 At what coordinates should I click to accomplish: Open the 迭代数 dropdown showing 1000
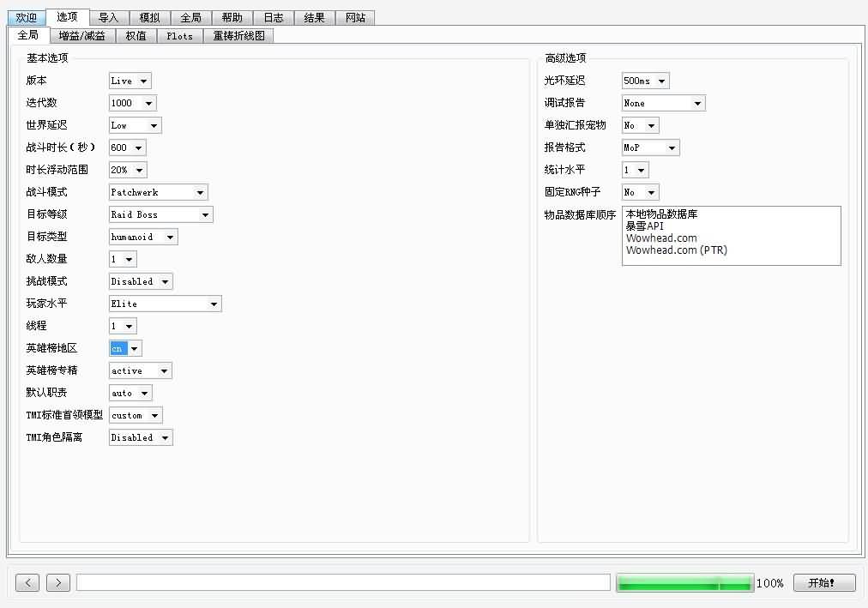[132, 103]
